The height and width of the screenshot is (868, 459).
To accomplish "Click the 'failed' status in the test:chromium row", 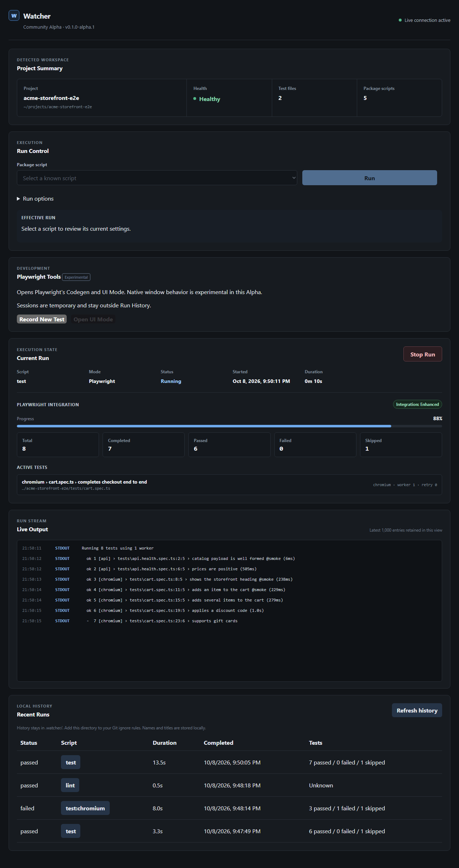I will 27,808.
